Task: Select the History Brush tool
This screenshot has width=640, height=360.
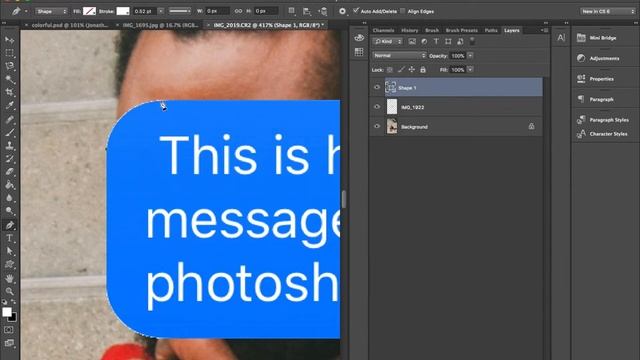Action: click(9, 158)
